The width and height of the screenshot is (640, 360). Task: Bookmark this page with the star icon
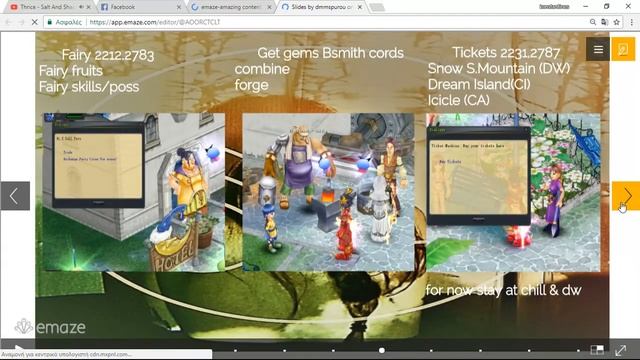point(616,22)
